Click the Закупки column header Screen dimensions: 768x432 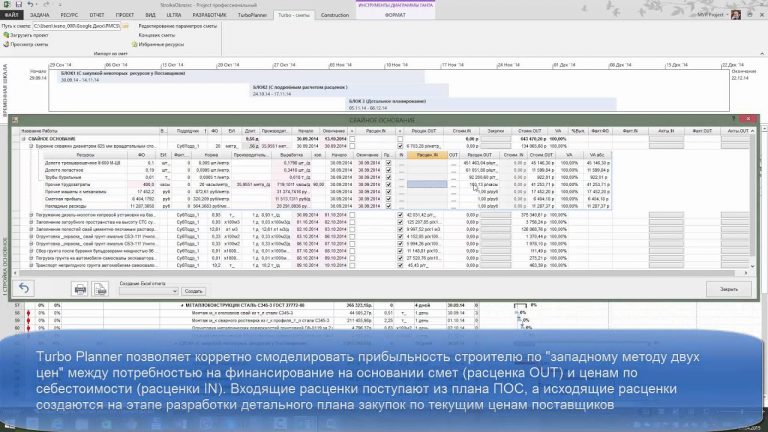[496, 131]
